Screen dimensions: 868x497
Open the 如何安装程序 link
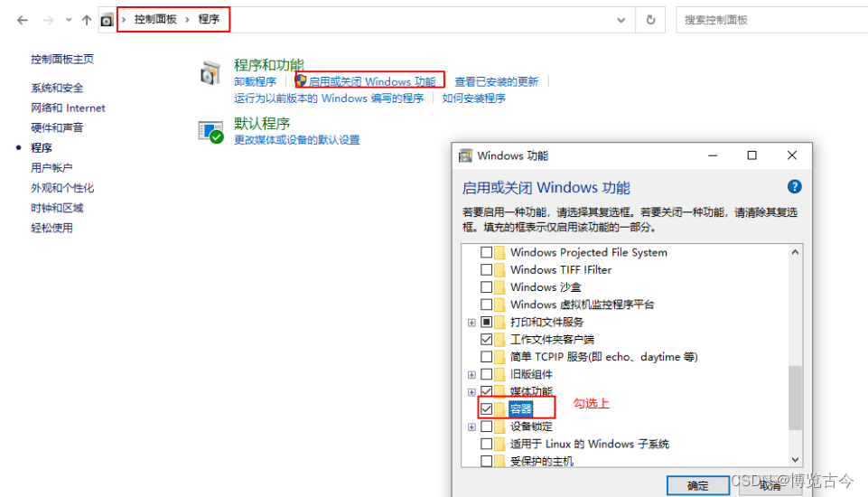pos(473,98)
